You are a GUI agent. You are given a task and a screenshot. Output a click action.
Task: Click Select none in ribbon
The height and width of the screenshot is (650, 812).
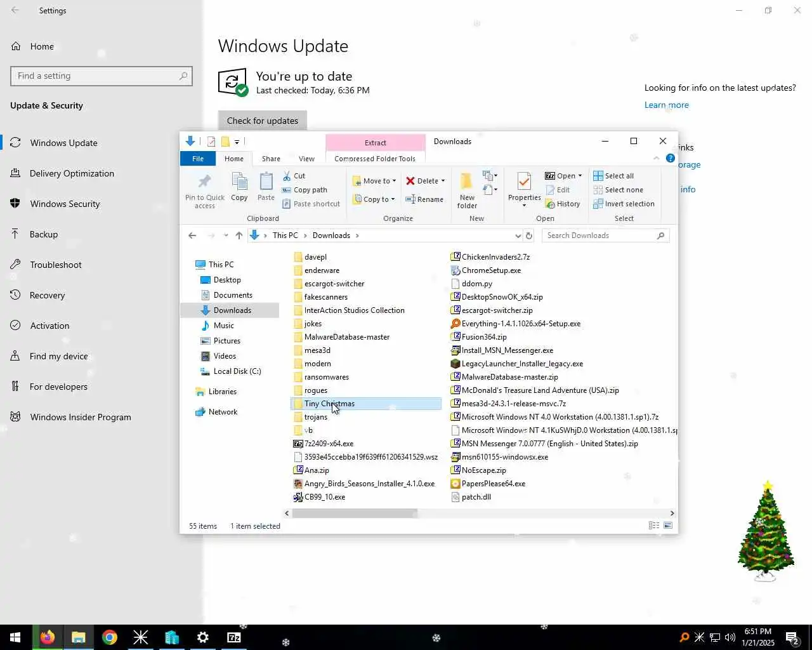tap(618, 190)
